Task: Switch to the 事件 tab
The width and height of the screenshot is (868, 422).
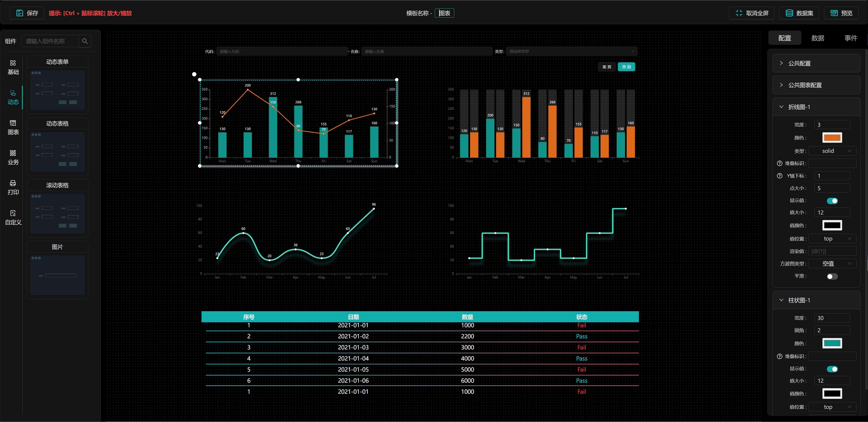Action: click(850, 38)
